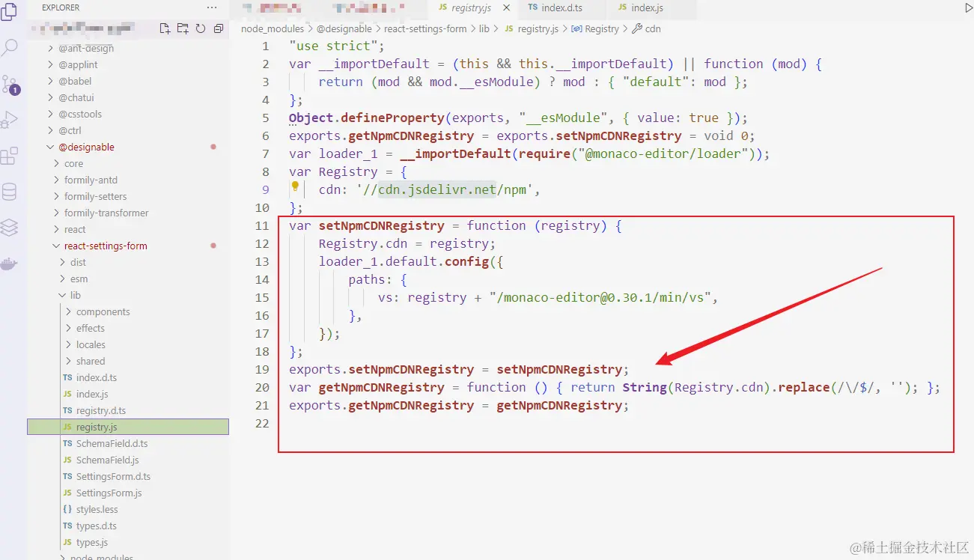Click the run triangle icon at top right

(x=968, y=7)
